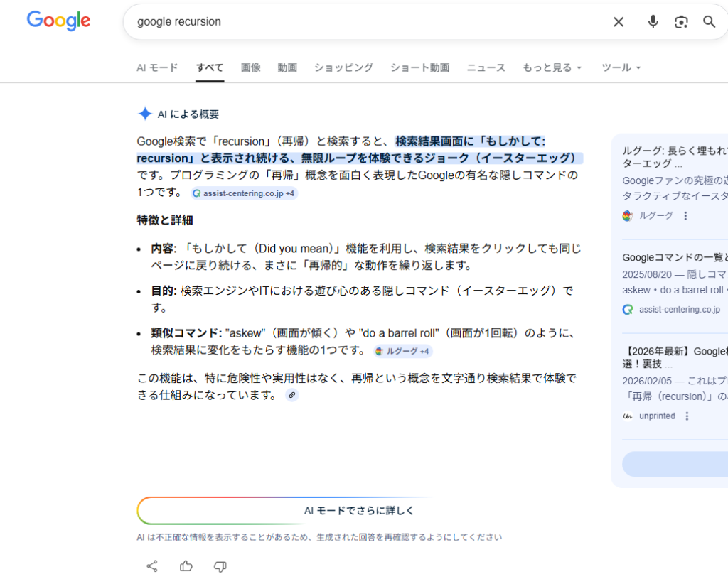Expand assist-centering.co.jp +4 sources chip

pos(244,193)
